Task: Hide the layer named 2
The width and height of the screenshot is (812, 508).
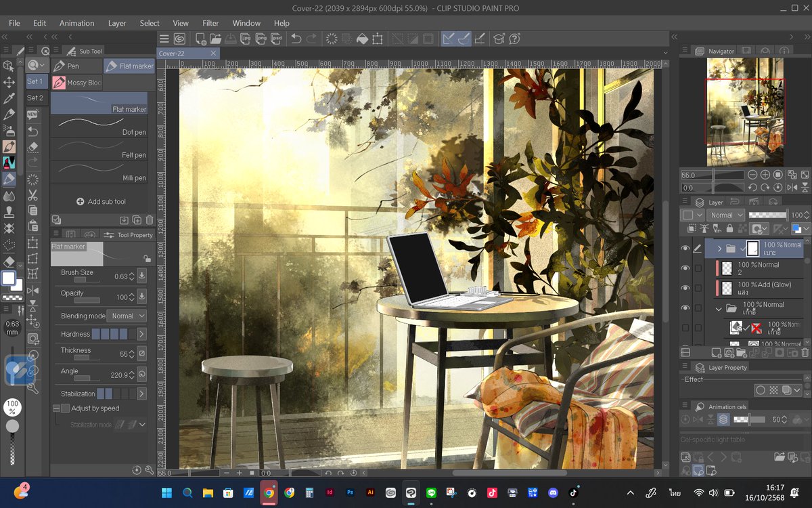Action: [685, 268]
